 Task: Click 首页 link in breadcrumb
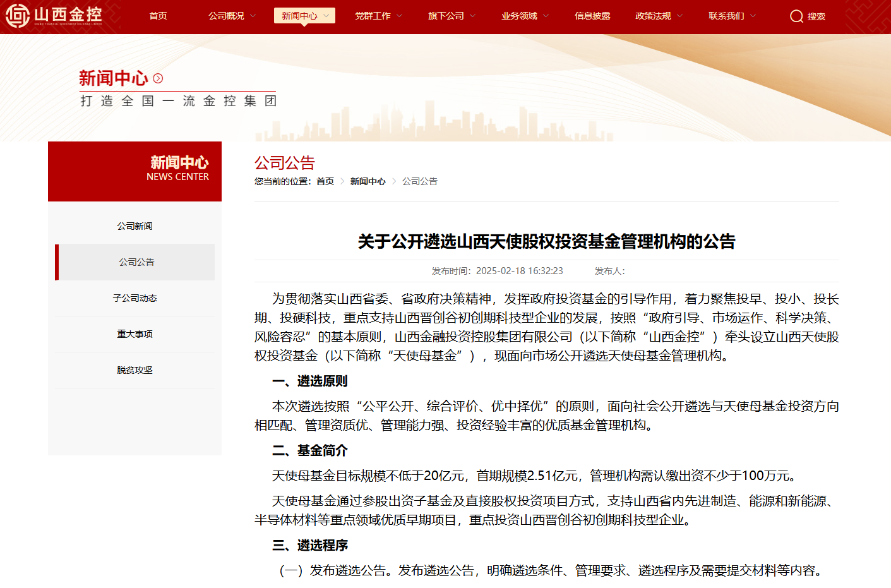[x=325, y=181]
